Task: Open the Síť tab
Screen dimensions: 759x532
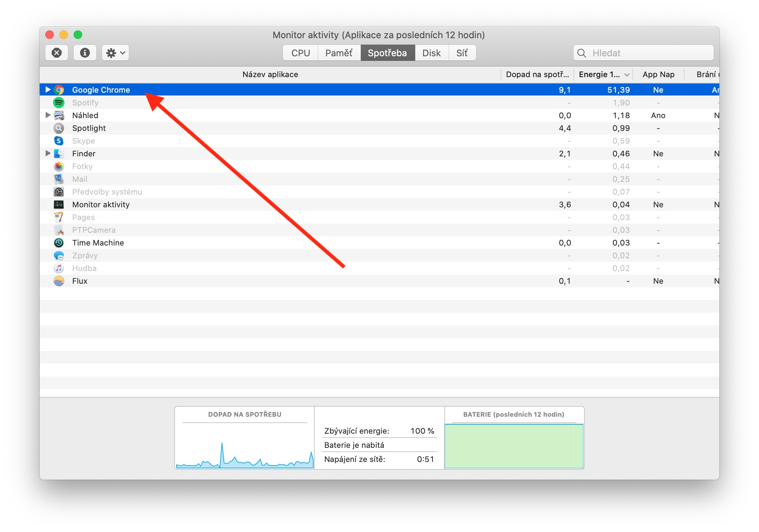Action: coord(462,53)
